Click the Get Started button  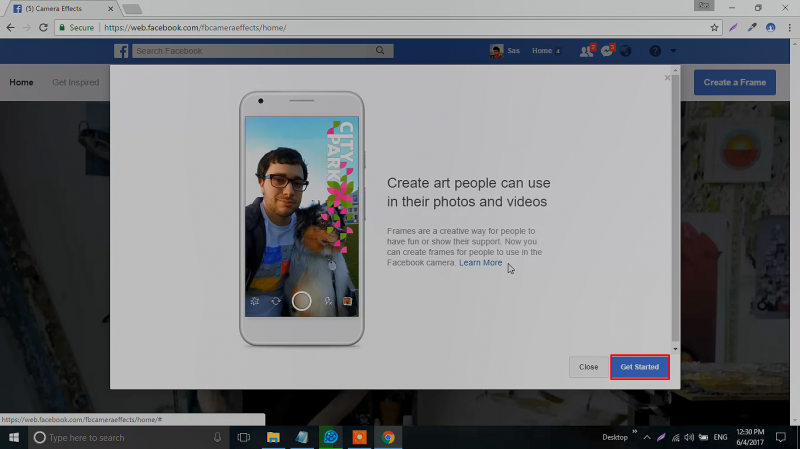coord(639,367)
